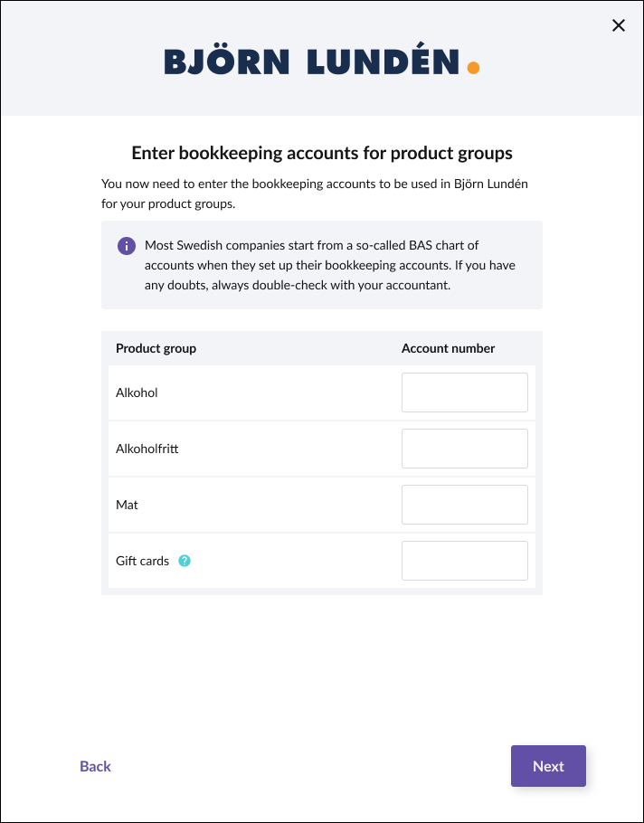Screen dimensions: 644x823
Task: Select the Mat product group label
Action: tap(127, 505)
